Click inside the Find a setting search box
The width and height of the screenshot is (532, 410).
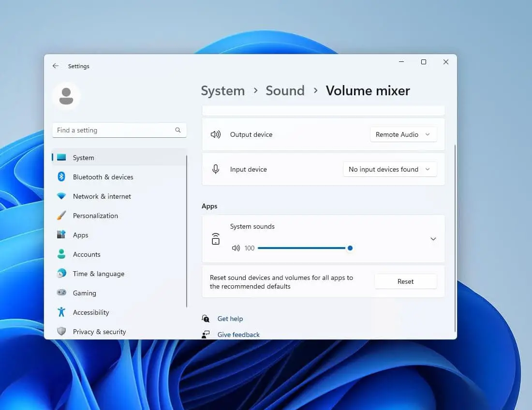[116, 130]
